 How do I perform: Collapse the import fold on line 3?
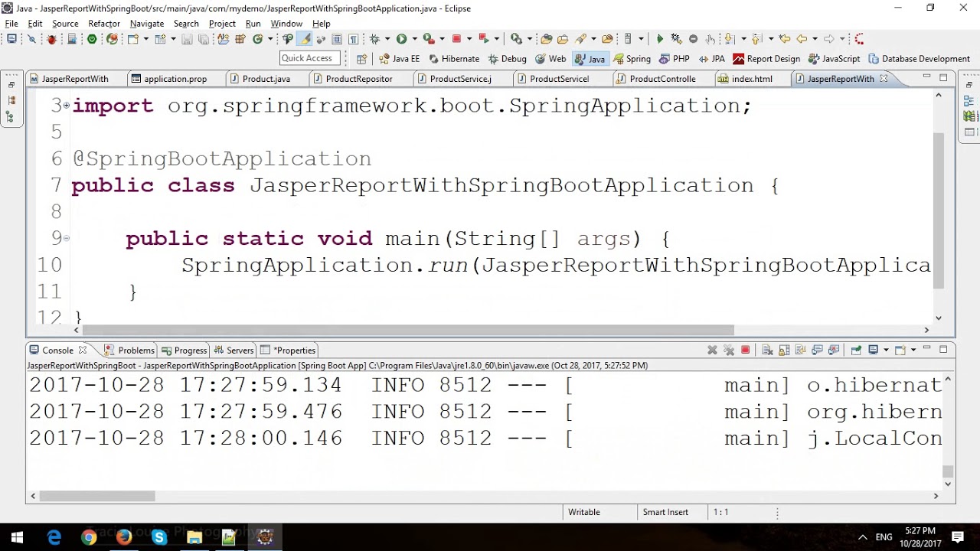click(67, 106)
